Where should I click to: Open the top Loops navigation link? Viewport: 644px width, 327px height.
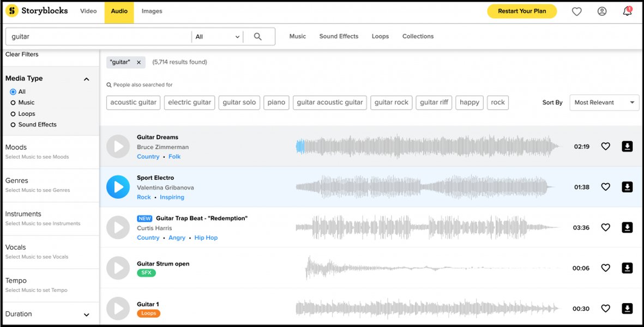[x=380, y=37]
